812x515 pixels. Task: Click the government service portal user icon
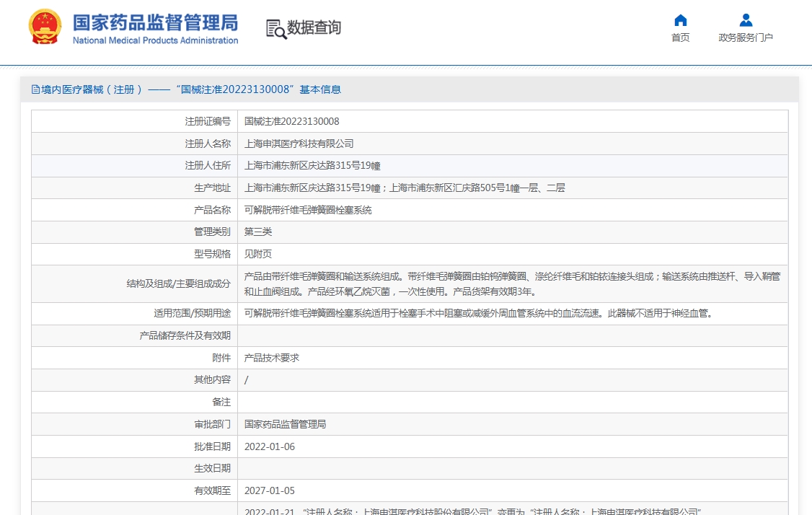746,20
